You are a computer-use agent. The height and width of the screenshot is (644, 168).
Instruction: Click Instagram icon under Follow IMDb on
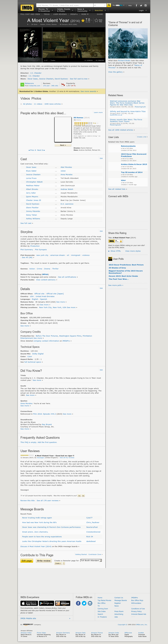pyautogui.click(x=90, y=603)
